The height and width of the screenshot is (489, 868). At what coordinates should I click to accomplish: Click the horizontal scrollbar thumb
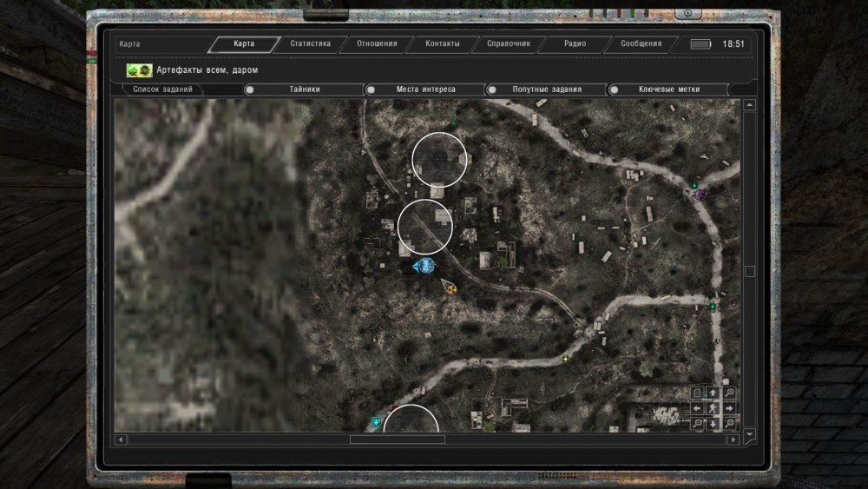[x=398, y=439]
